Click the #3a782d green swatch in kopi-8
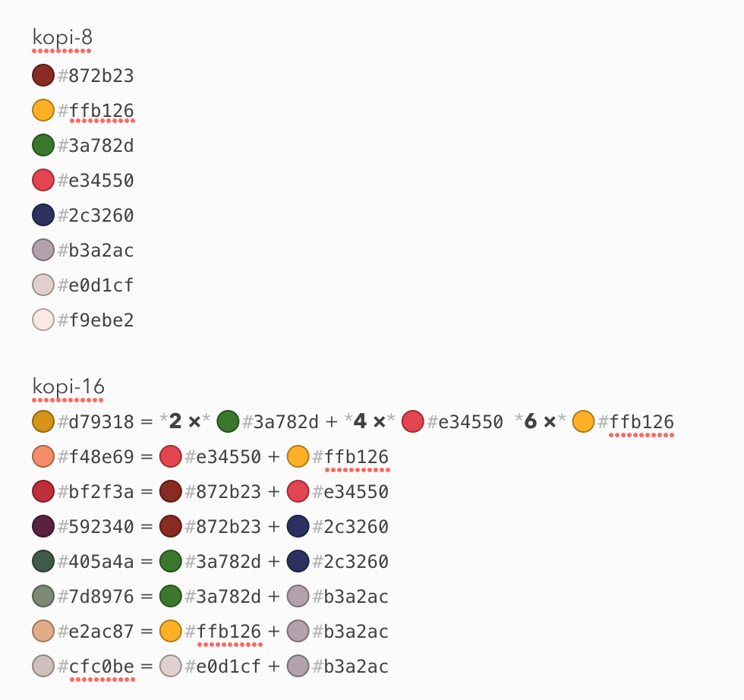Screen dimensions: 744x700 pos(43,145)
